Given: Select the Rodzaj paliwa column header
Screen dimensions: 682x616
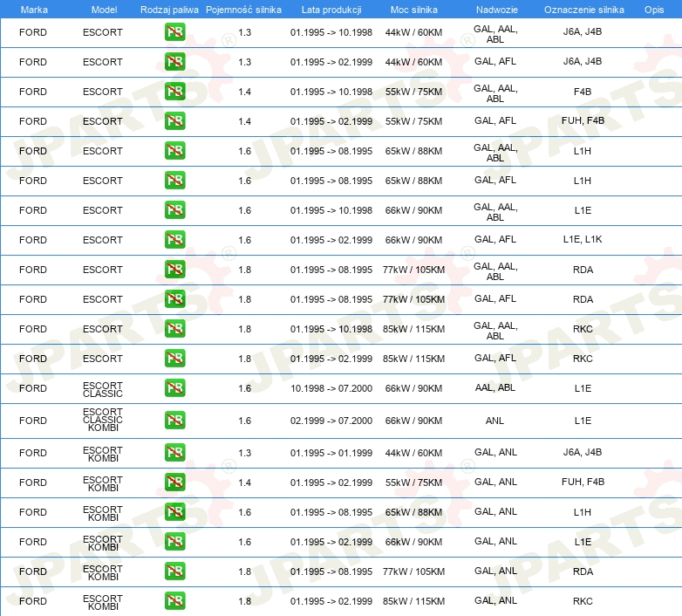Looking at the screenshot, I should tap(169, 10).
